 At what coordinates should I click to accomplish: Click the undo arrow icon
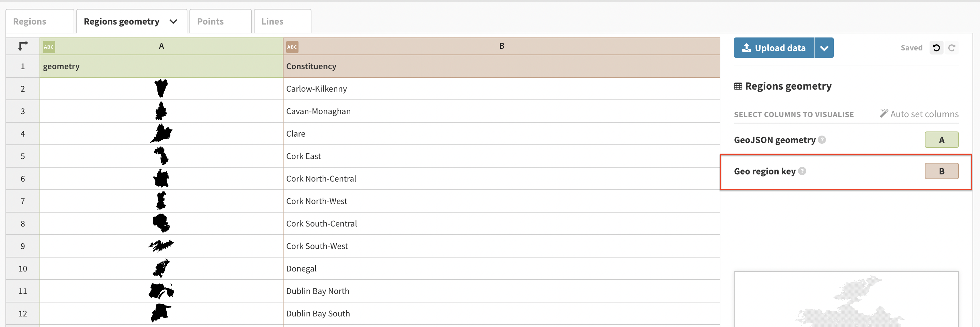tap(936, 48)
